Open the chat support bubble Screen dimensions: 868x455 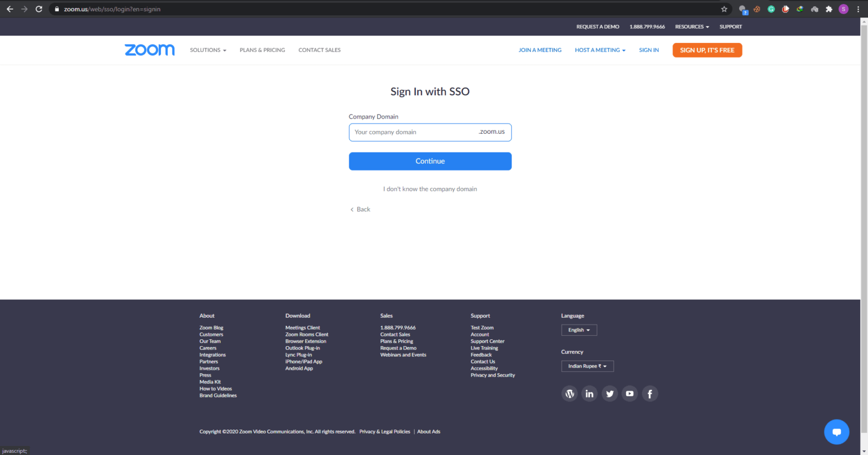point(836,432)
